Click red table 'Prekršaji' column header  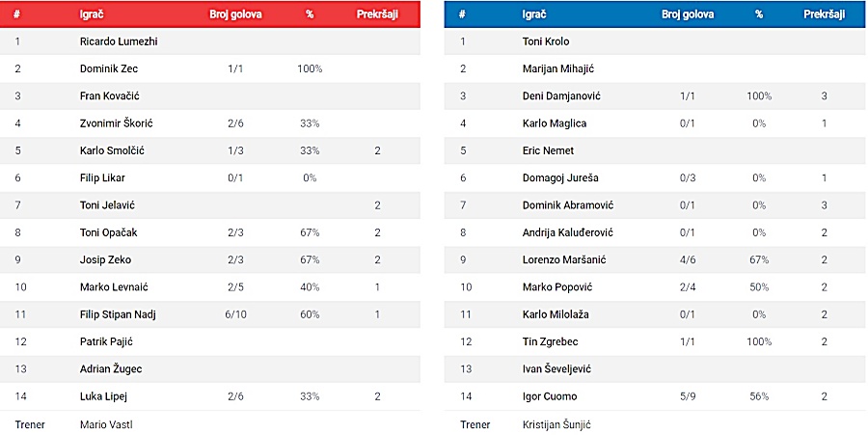coord(377,14)
